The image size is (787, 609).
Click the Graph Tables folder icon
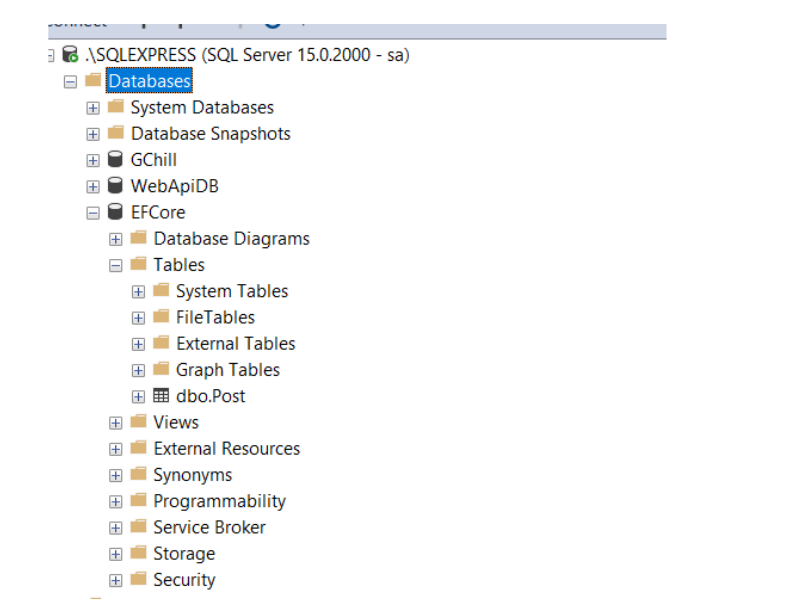[x=161, y=369]
